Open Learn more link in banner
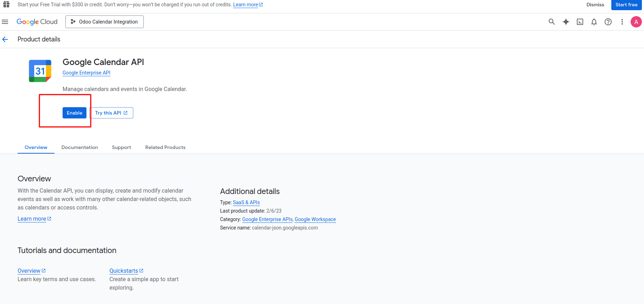 248,5
